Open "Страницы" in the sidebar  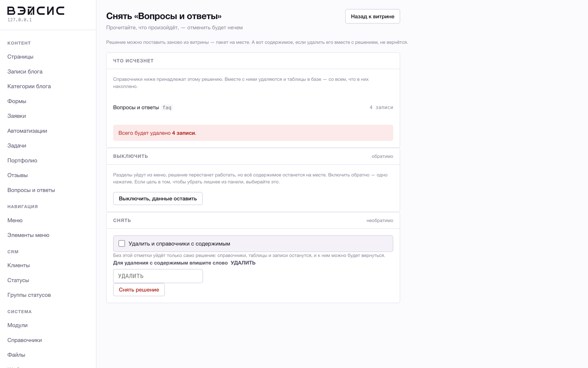coord(21,56)
